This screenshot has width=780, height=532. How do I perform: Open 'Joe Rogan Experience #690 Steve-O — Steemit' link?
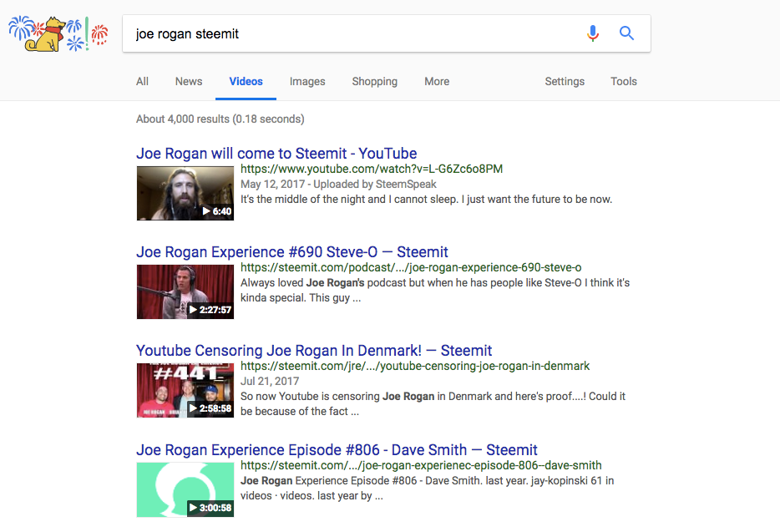tap(292, 252)
